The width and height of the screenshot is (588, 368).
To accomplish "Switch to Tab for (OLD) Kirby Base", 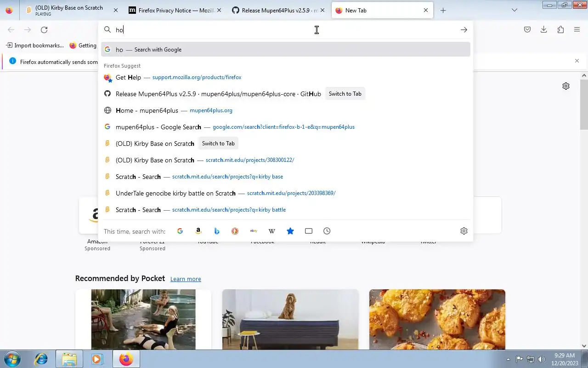I will click(x=218, y=144).
